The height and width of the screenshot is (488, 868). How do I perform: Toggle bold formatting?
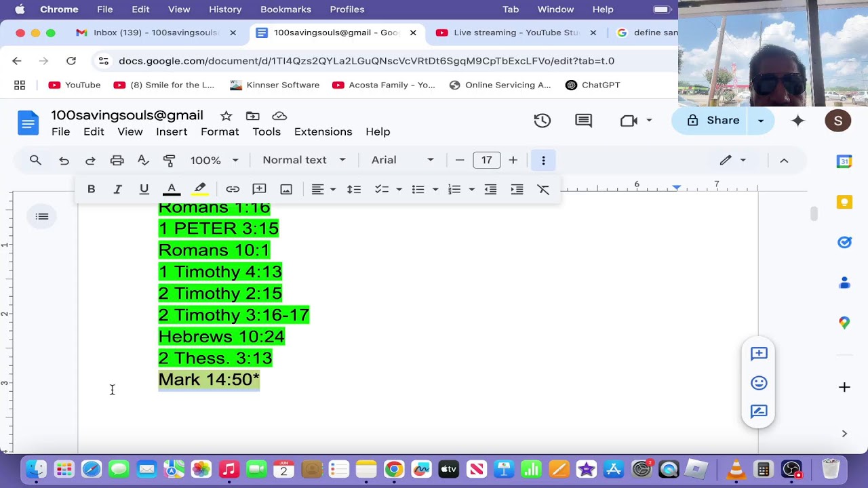pos(91,189)
